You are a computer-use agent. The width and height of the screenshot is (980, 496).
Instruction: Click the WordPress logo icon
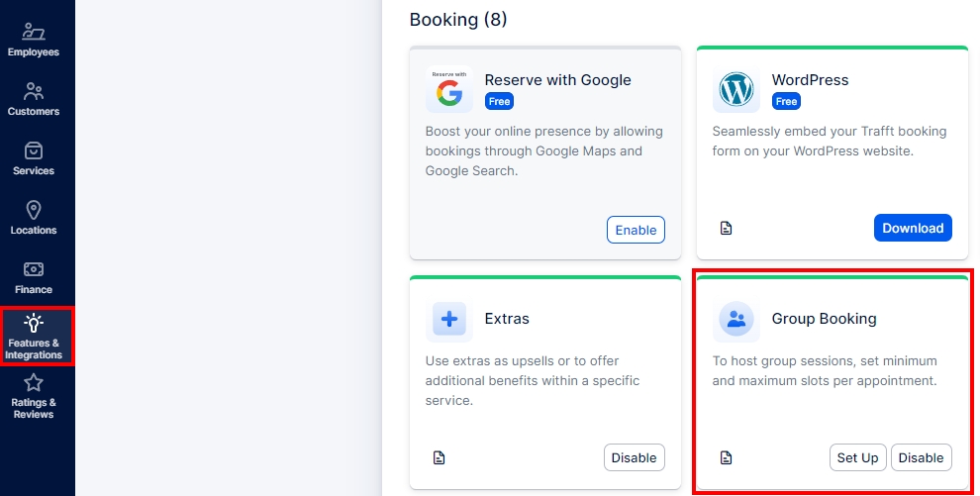735,91
